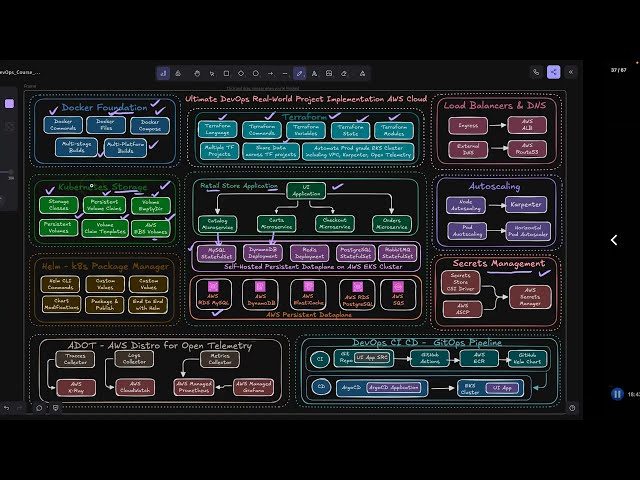The width and height of the screenshot is (640, 480).
Task: Select the Eraser tool
Action: coord(344,73)
